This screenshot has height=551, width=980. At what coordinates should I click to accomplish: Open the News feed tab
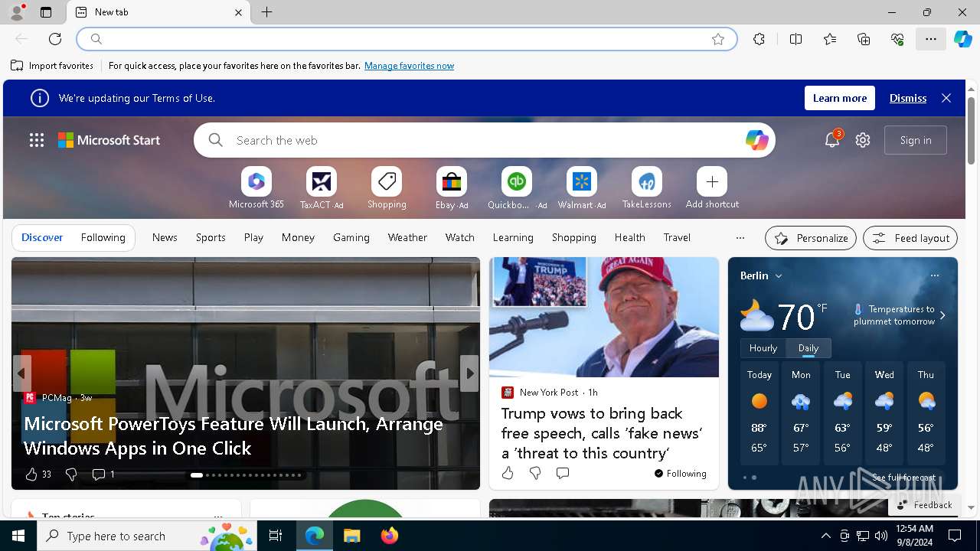[x=165, y=237]
